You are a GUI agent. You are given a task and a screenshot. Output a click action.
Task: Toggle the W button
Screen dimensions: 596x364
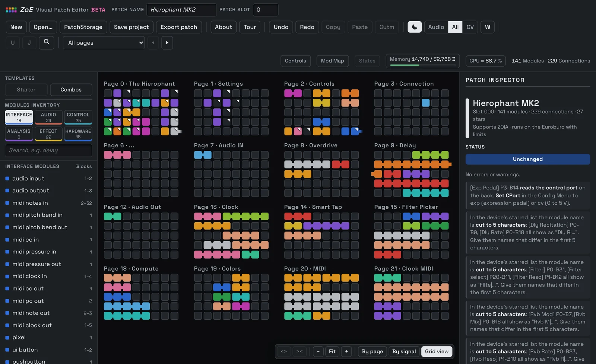click(x=488, y=27)
